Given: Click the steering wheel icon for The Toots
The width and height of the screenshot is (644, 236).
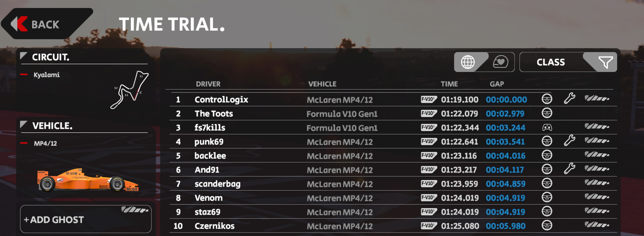Looking at the screenshot, I should pyautogui.click(x=547, y=113).
